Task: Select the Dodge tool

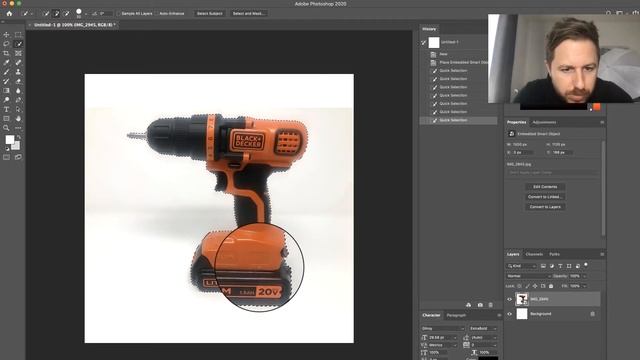Action: point(7,100)
